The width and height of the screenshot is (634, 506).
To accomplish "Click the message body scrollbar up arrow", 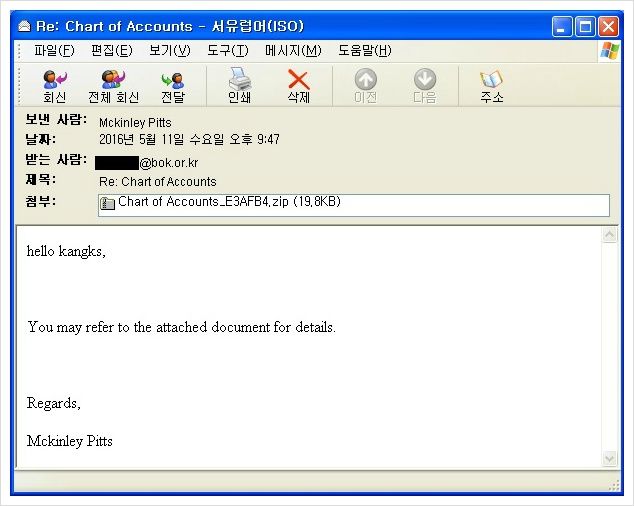I will pos(610,235).
